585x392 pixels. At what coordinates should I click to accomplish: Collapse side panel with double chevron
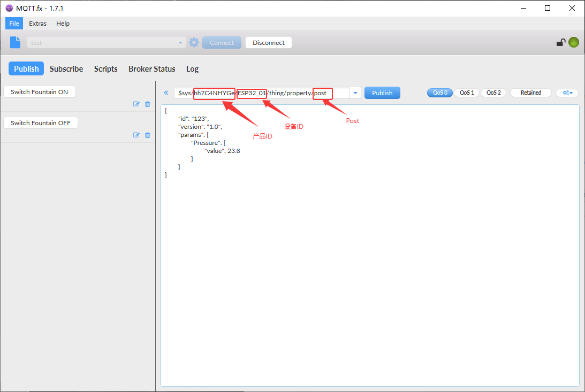(166, 93)
